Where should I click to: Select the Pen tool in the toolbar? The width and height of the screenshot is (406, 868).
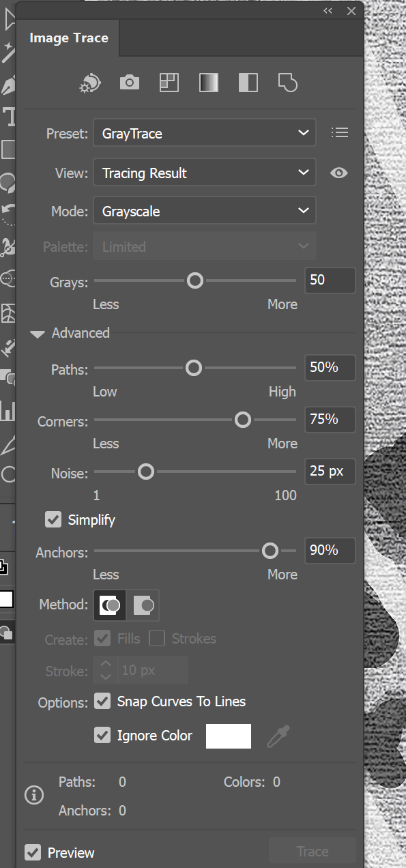click(9, 85)
